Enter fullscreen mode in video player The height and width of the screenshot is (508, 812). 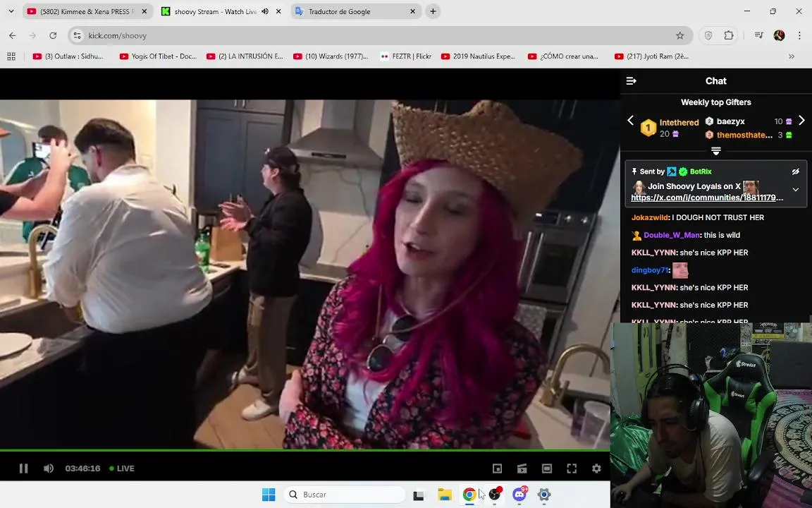pos(572,468)
